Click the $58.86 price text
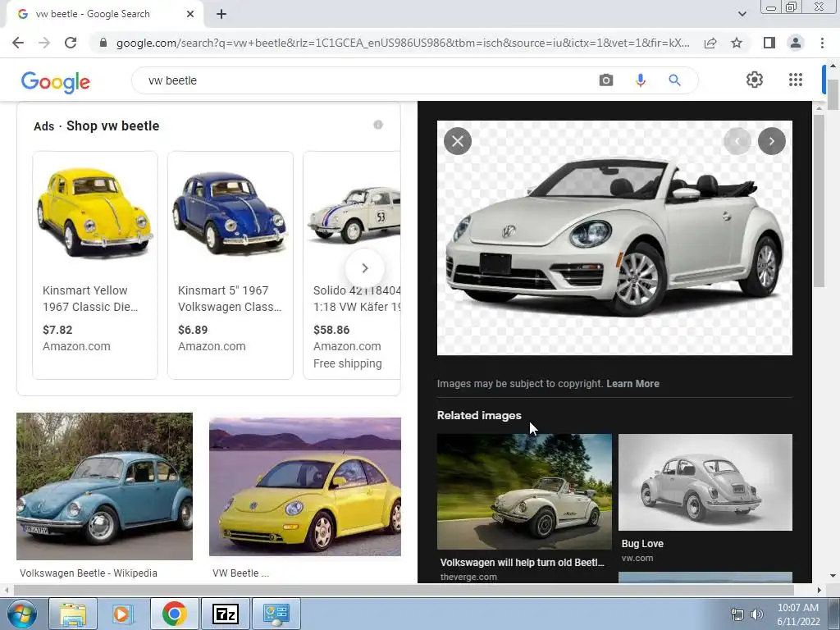840x630 pixels. click(331, 330)
